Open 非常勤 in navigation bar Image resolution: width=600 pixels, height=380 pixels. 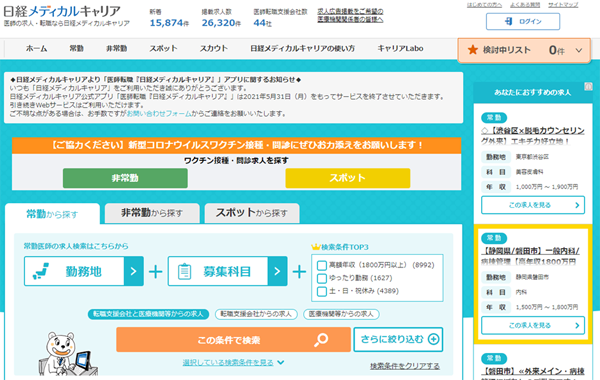tap(117, 49)
